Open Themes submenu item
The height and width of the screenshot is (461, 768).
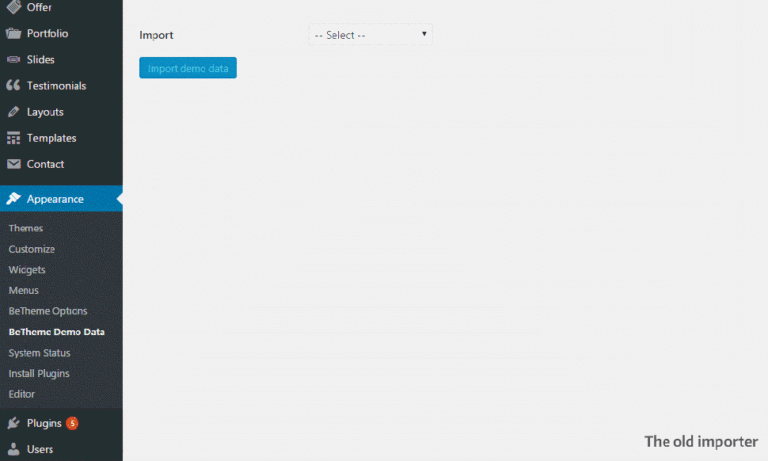click(x=26, y=228)
